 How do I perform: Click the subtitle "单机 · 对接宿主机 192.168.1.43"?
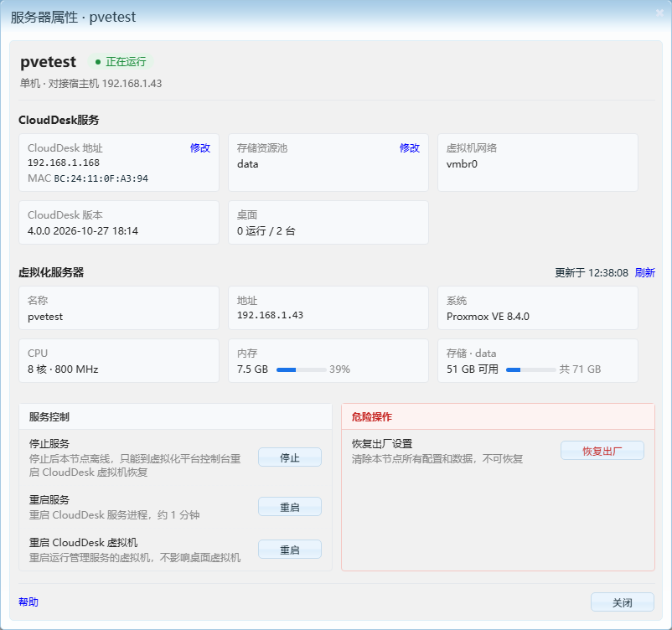click(90, 83)
